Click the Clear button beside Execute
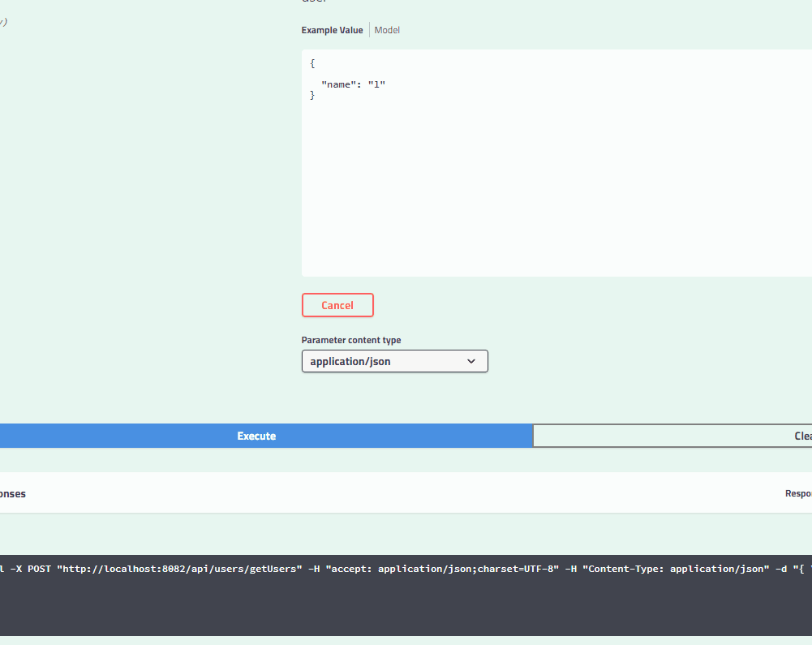This screenshot has width=812, height=645. click(x=672, y=436)
